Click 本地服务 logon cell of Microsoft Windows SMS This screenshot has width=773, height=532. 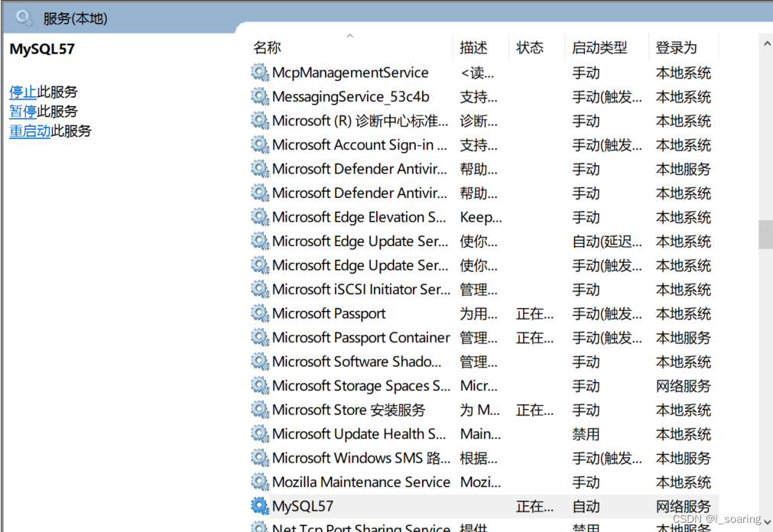[684, 458]
